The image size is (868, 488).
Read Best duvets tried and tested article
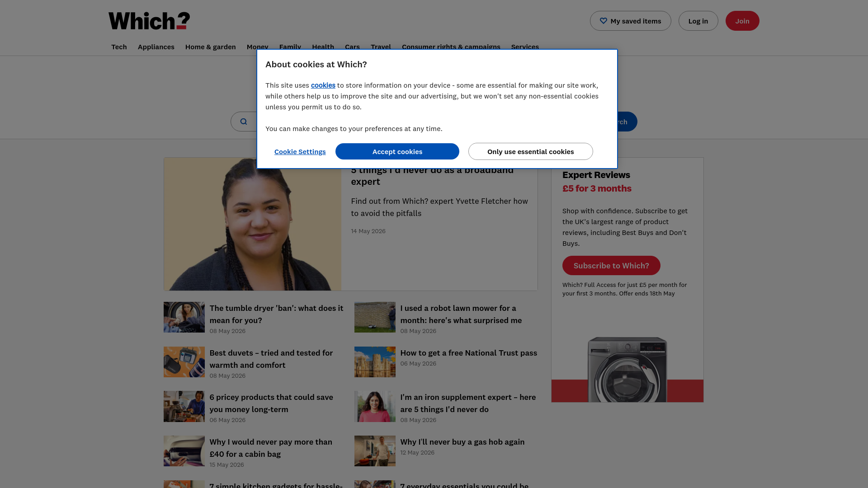(271, 359)
